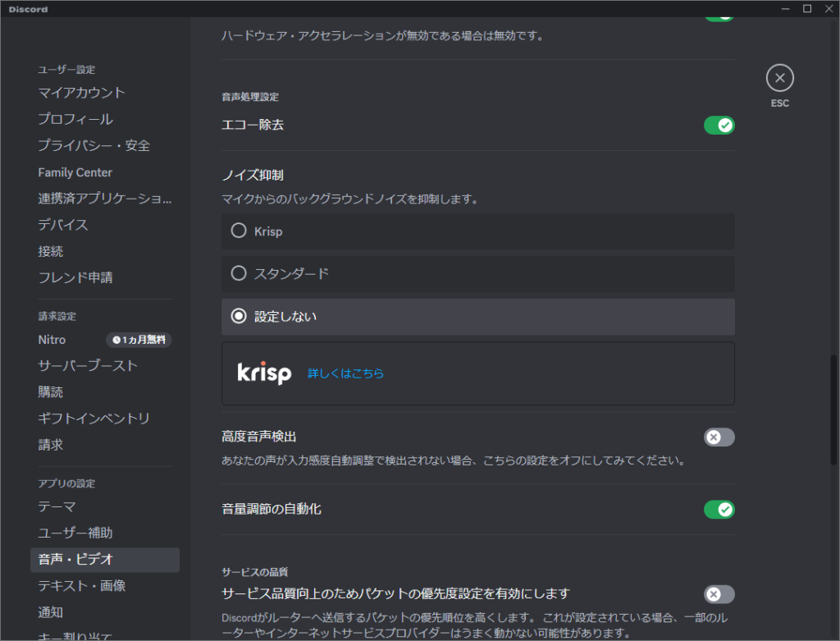Open キー割り当て settings

[x=73, y=636]
